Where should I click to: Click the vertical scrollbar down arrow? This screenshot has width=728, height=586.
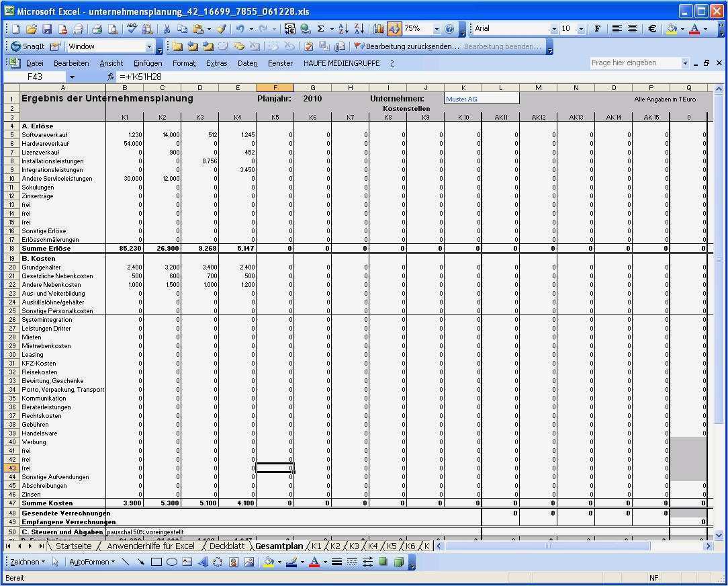coord(718,535)
